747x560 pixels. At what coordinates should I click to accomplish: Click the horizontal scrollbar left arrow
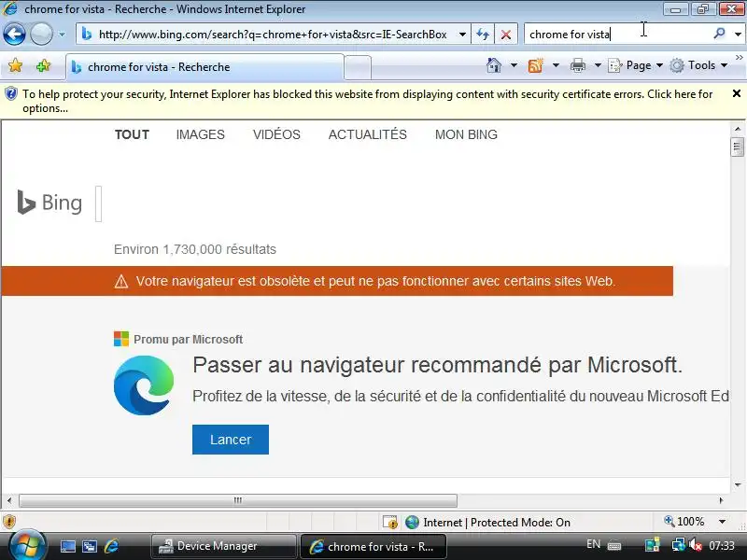click(x=9, y=500)
